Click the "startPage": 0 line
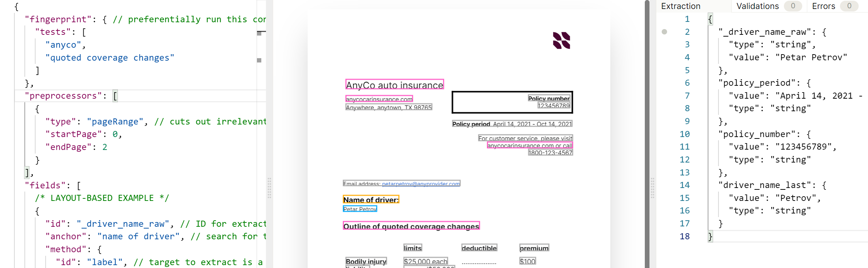 [x=84, y=134]
